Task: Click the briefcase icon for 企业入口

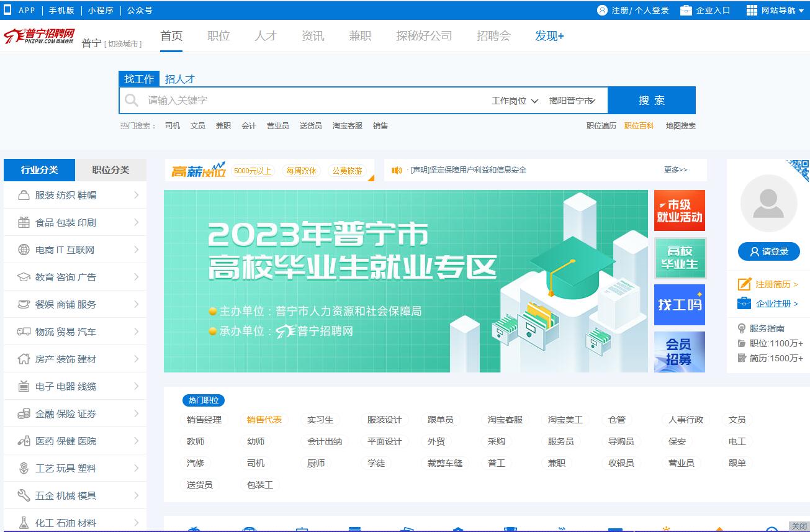Action: (x=686, y=10)
